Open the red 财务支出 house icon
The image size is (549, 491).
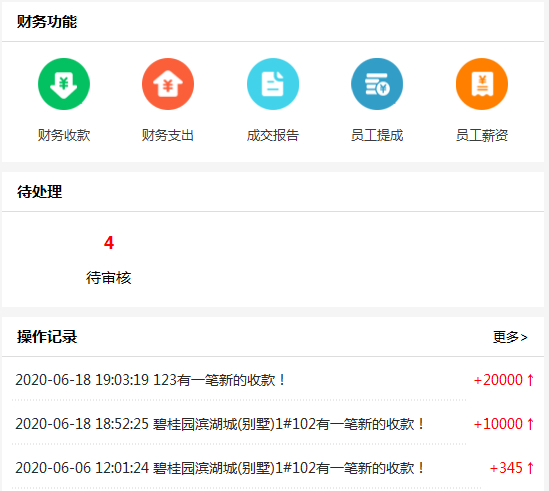168,84
